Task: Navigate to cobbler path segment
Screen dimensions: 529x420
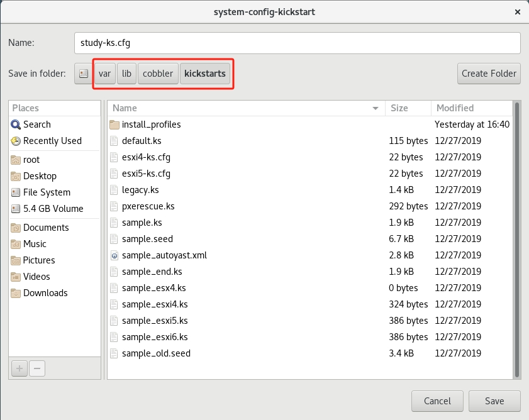Action: 158,74
